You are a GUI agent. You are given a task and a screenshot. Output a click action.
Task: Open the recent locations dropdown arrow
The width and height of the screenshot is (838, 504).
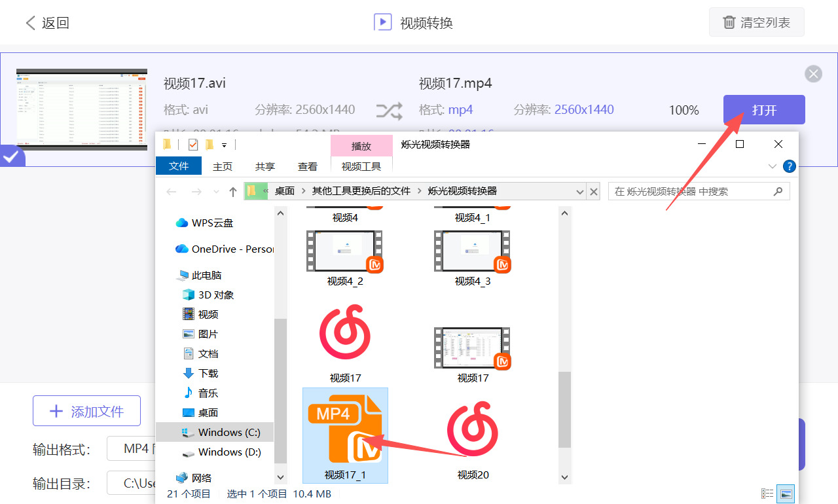215,192
